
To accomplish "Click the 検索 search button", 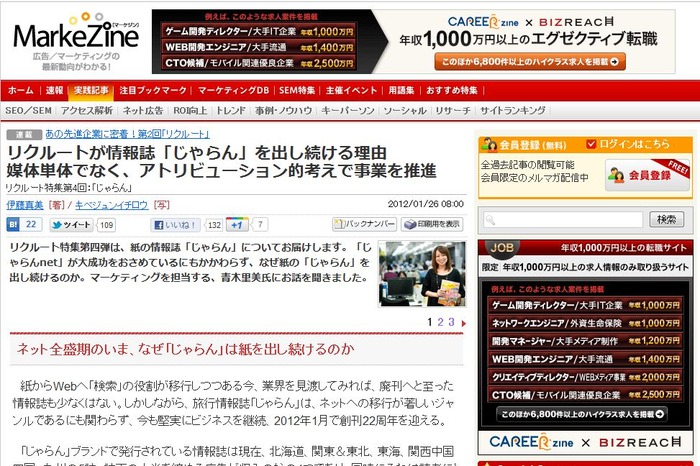I will [x=666, y=219].
